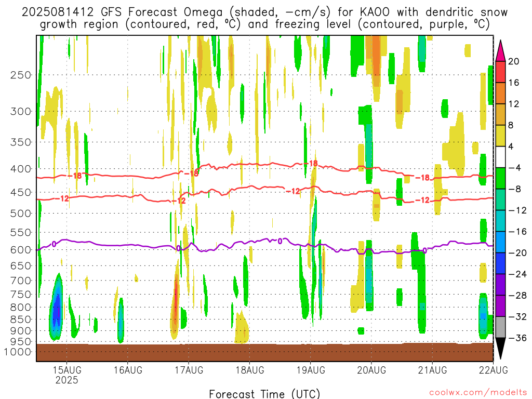
Task: Click the coolwx.com/modelts watermark link
Action: click(478, 393)
